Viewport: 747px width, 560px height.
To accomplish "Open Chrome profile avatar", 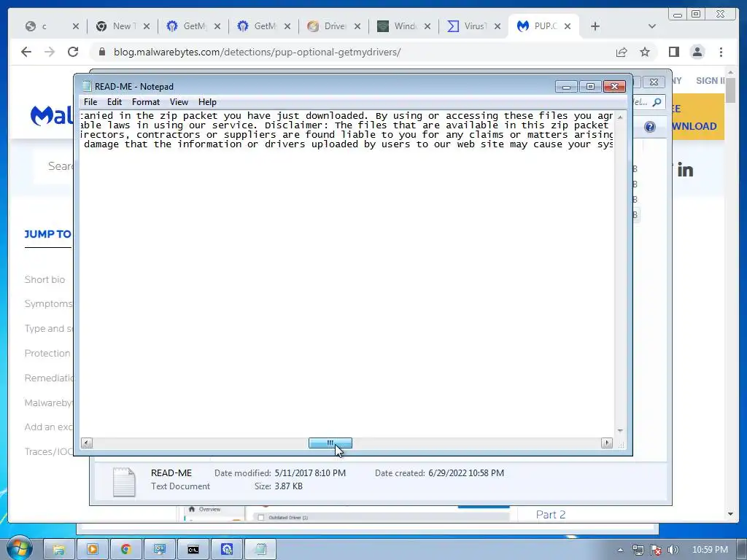I will pyautogui.click(x=697, y=52).
